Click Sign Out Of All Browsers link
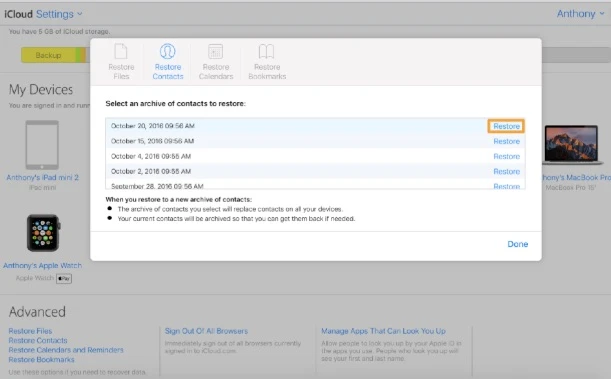 [206, 331]
